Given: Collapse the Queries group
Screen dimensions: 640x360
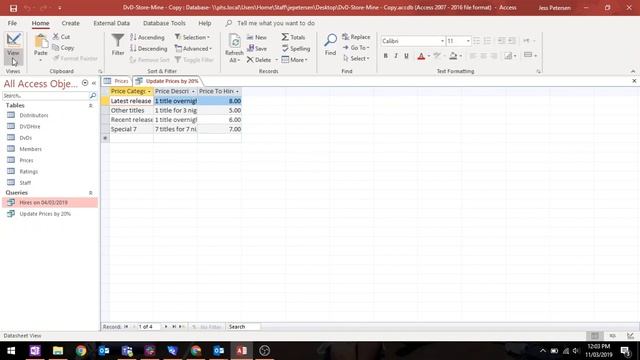Looking at the screenshot, I should pyautogui.click(x=91, y=193).
